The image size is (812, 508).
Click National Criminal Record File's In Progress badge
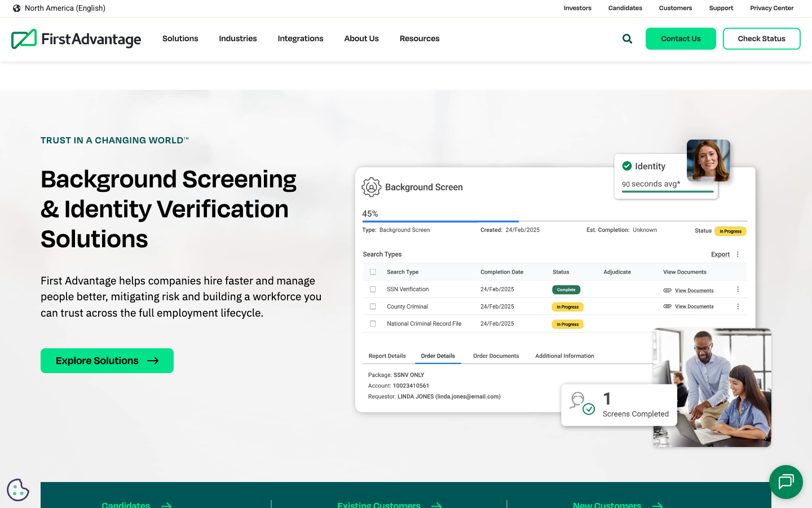point(568,324)
